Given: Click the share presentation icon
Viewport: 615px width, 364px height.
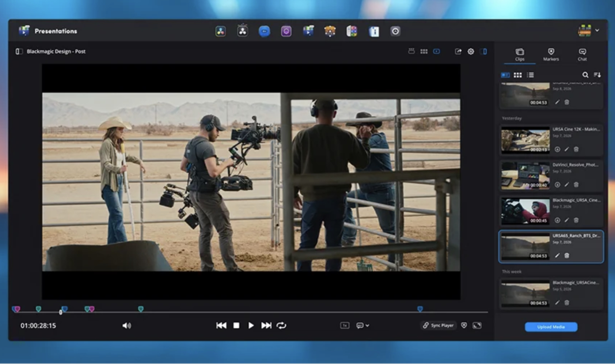Looking at the screenshot, I should pos(458,51).
